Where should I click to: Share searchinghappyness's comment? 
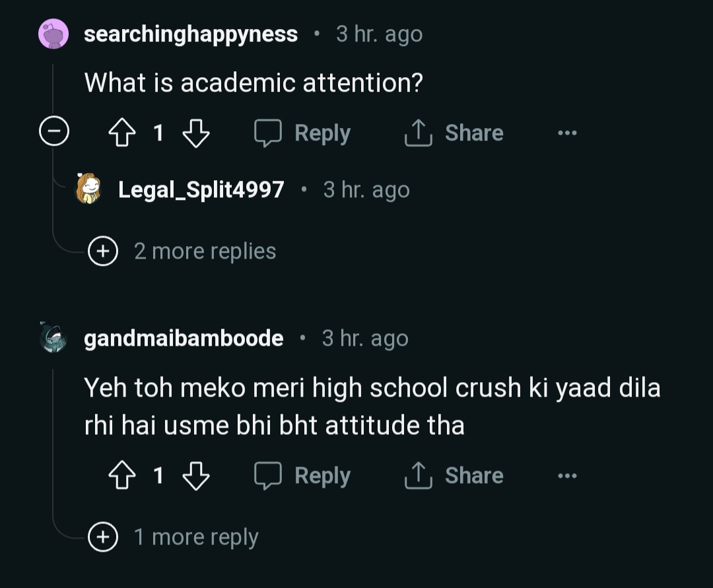[454, 133]
